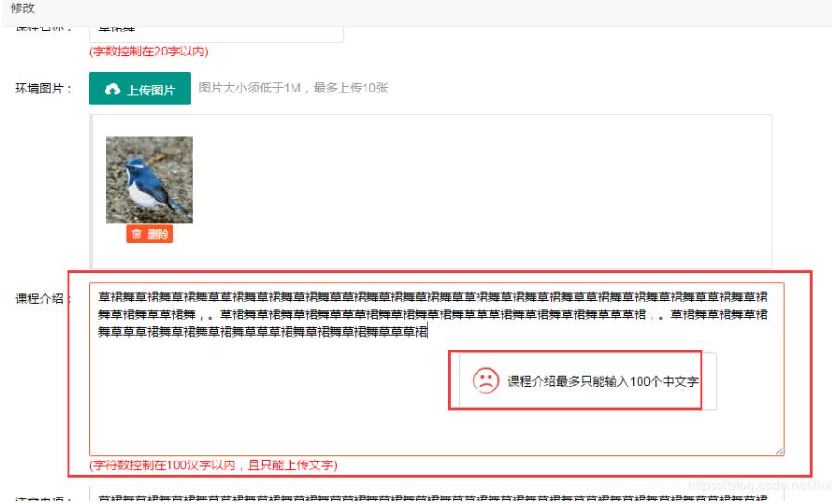
Task: Click the 课程介绍 label
Action: tap(41, 299)
